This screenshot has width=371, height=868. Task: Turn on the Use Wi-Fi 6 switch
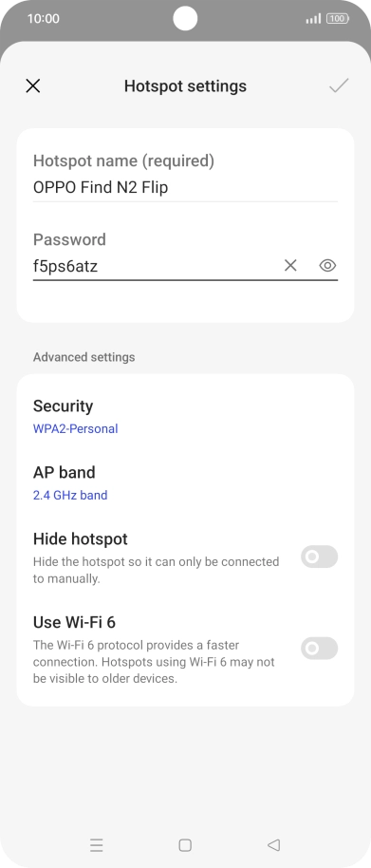pyautogui.click(x=319, y=649)
